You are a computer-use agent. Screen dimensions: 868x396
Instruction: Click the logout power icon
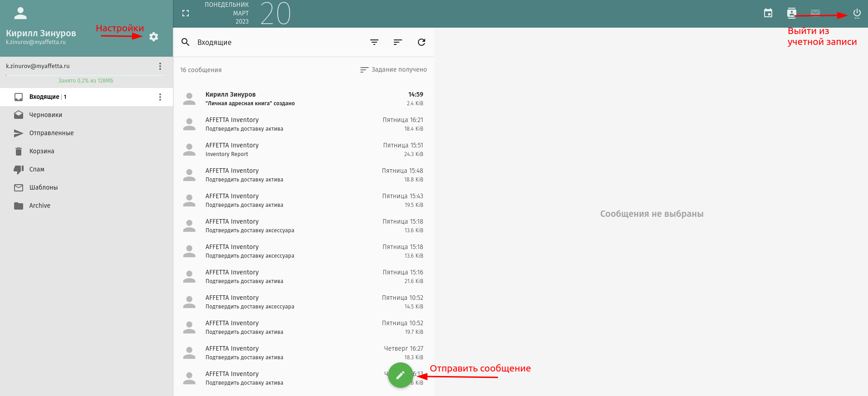(857, 13)
